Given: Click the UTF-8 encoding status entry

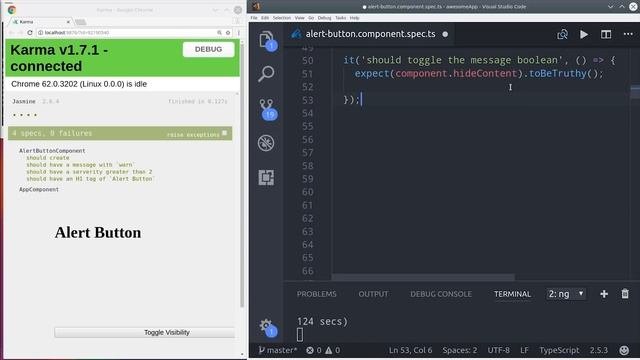Looking at the screenshot, I should (498, 350).
